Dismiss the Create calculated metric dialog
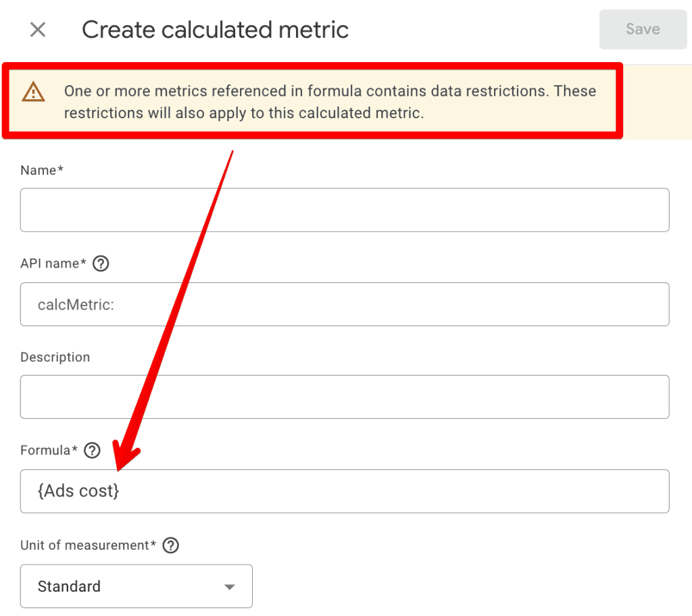The image size is (692, 616). point(37,30)
